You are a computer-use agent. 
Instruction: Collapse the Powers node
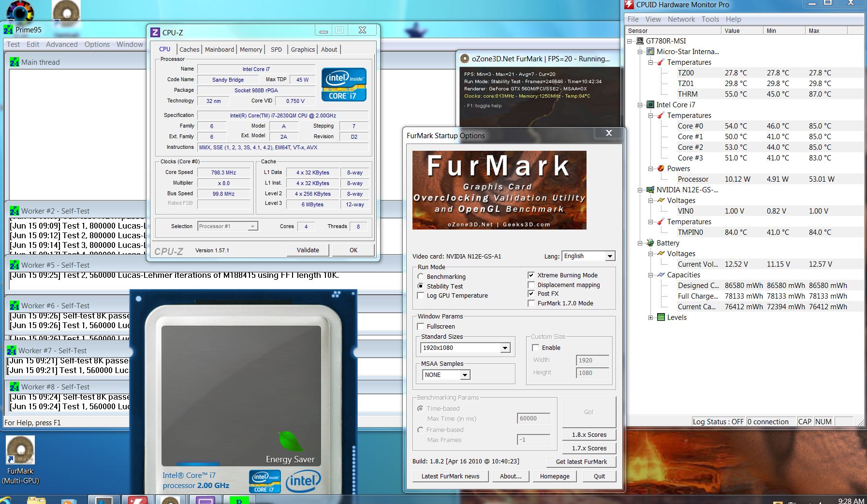point(651,169)
